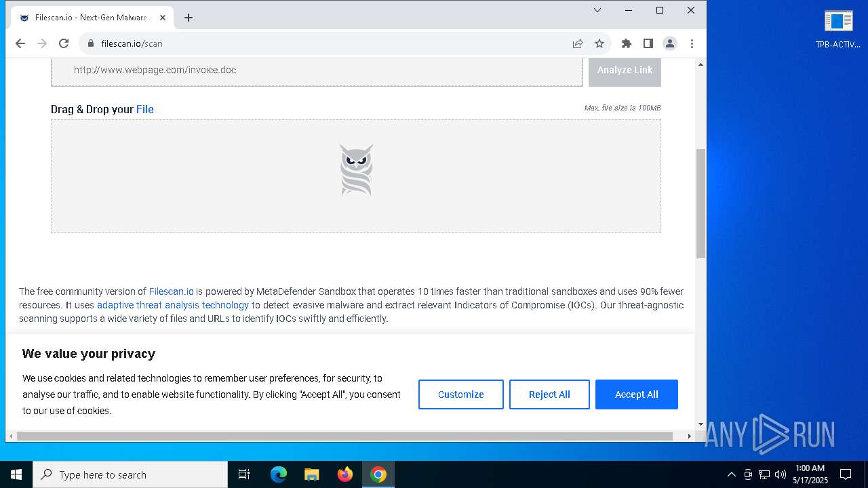Launch Firefox from taskbar
Image resolution: width=868 pixels, height=488 pixels.
click(x=345, y=474)
